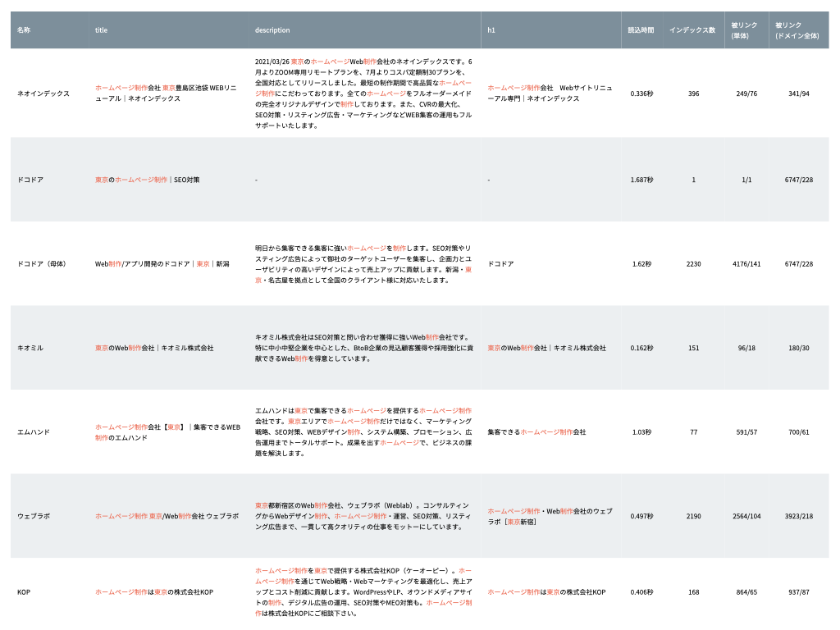Select domain backlink value "180/30"
840x630 pixels.
click(799, 348)
